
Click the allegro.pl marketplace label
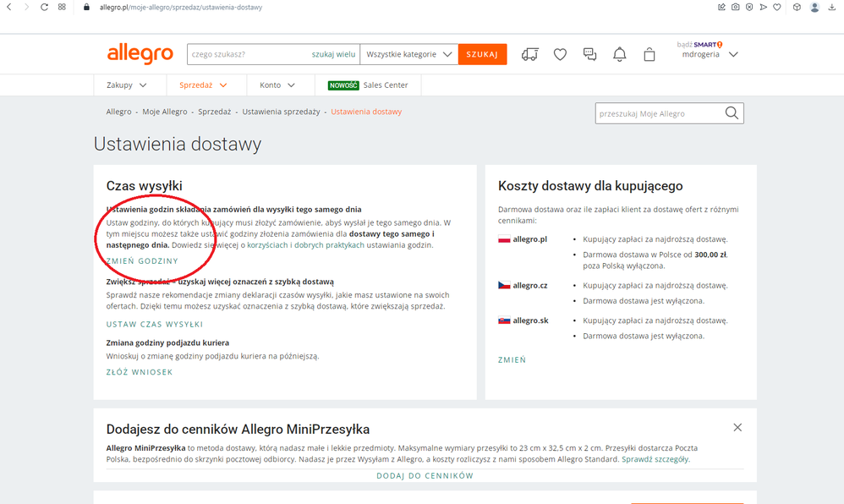pos(530,239)
